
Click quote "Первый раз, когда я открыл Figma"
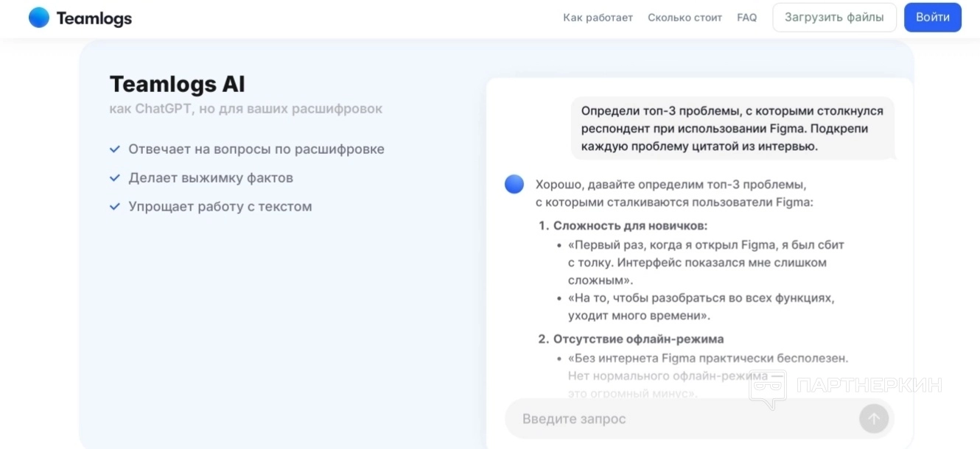(x=706, y=262)
